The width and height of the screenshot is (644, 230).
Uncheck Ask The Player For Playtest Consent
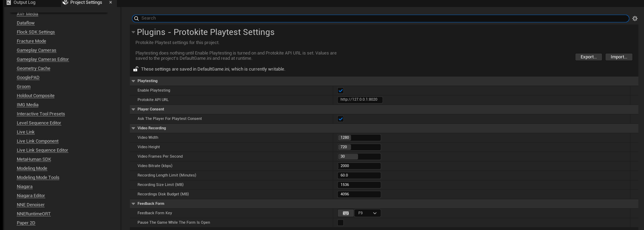tap(341, 119)
